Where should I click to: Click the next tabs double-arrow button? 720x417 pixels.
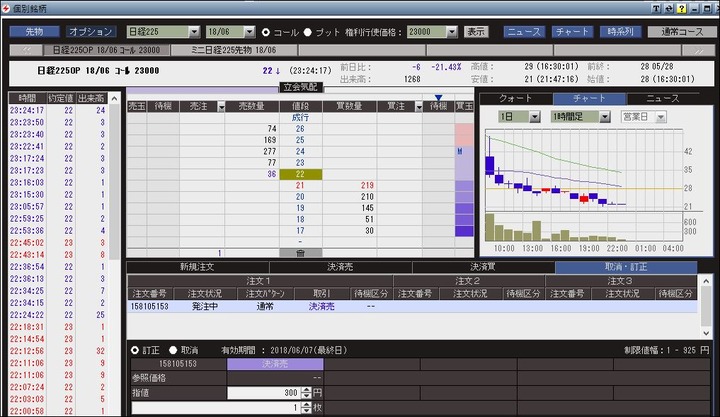698,50
